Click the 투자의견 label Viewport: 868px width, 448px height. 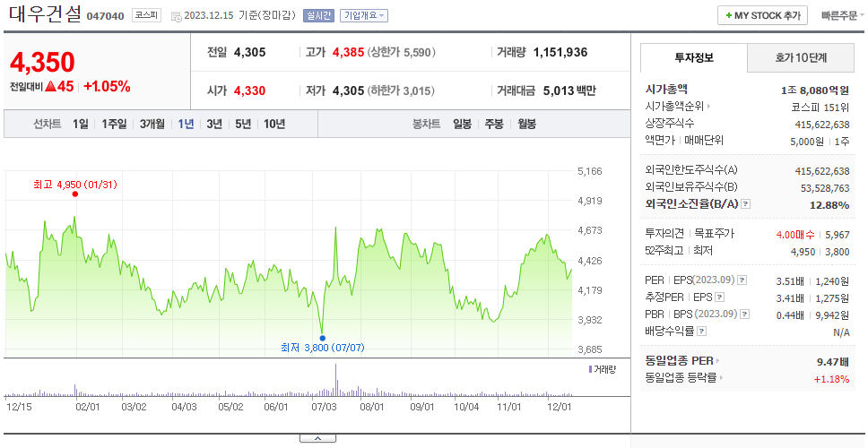coord(664,233)
